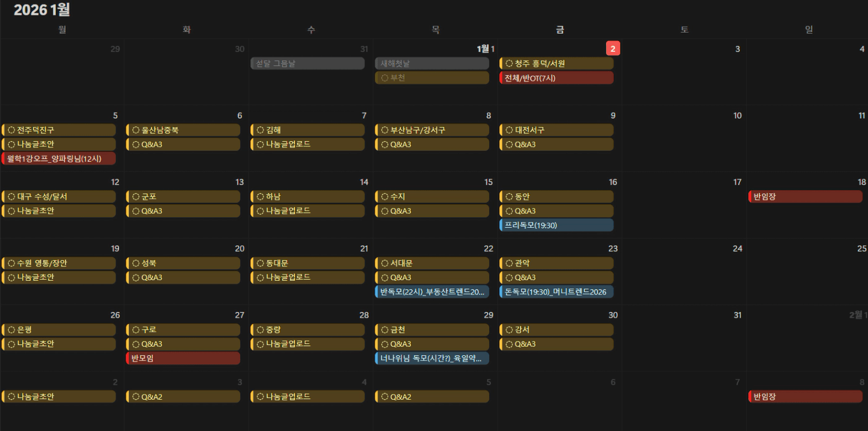Check the circle on 청주 흥덕/서원 task

point(509,64)
